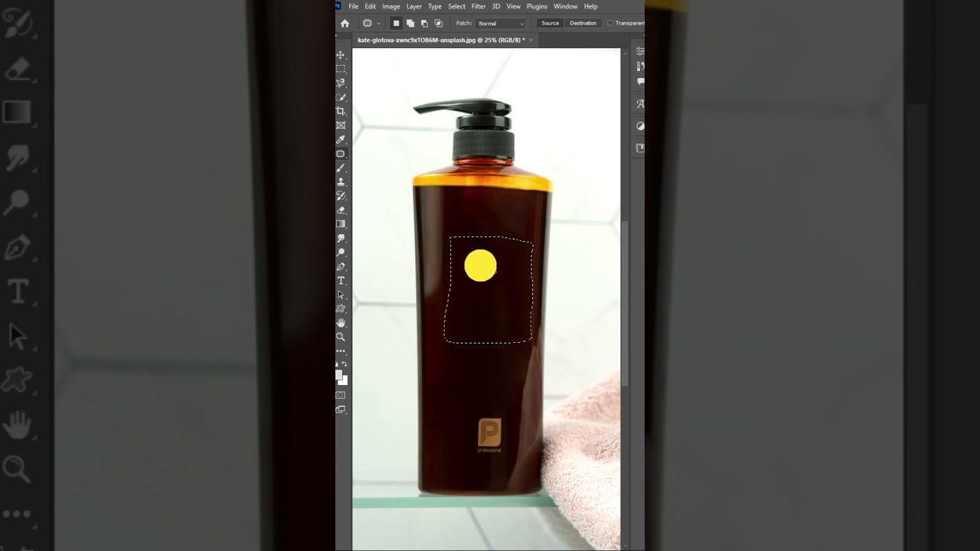Open the View menu
This screenshot has width=980, height=551.
pos(514,6)
